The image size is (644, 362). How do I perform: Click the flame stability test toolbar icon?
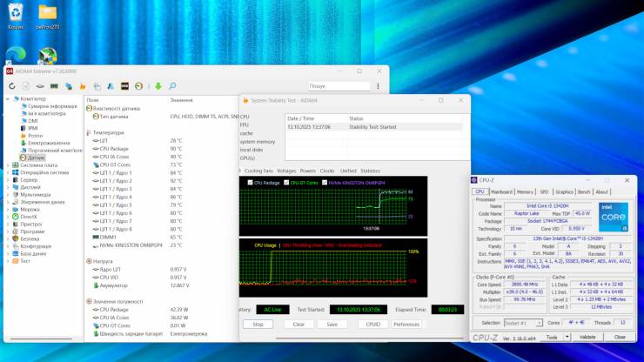click(94, 86)
